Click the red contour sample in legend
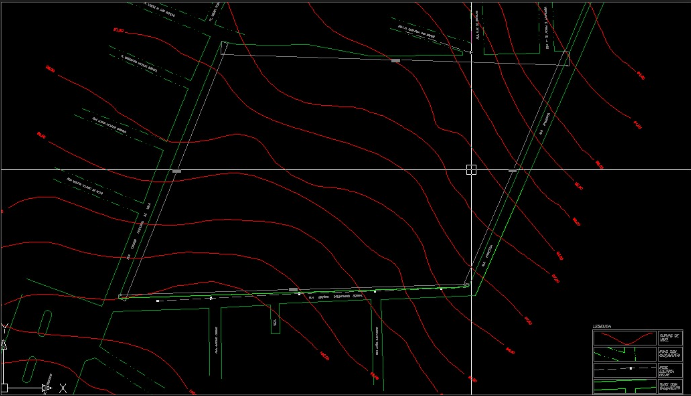Screen dimensions: 691x396 click(624, 338)
